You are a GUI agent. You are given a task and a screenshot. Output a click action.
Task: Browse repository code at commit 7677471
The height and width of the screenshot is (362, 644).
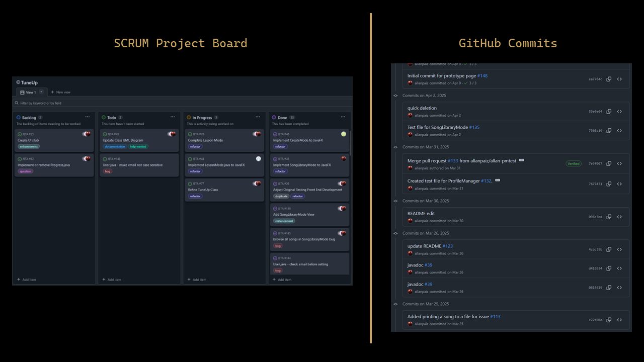[619, 184]
